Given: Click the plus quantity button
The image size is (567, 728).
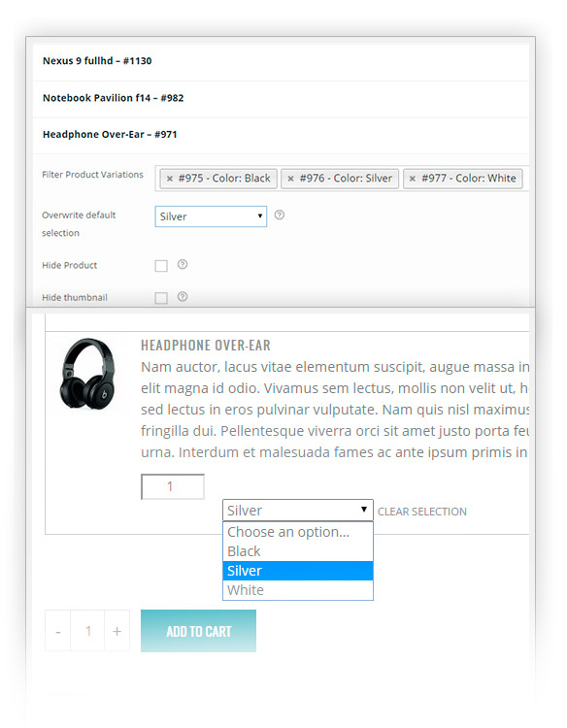Looking at the screenshot, I should (117, 631).
